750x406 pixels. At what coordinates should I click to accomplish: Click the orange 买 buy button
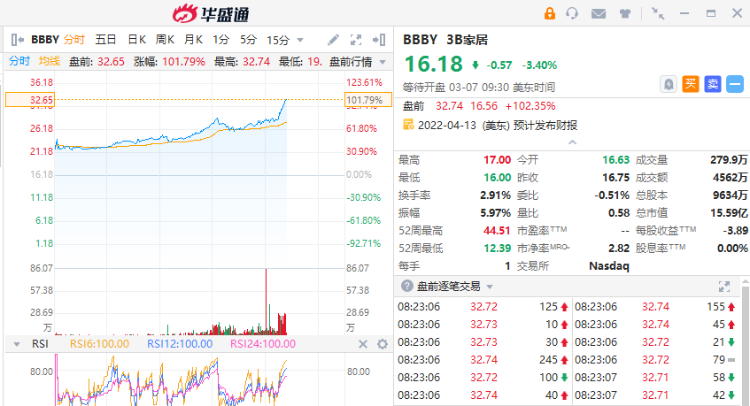click(x=690, y=85)
